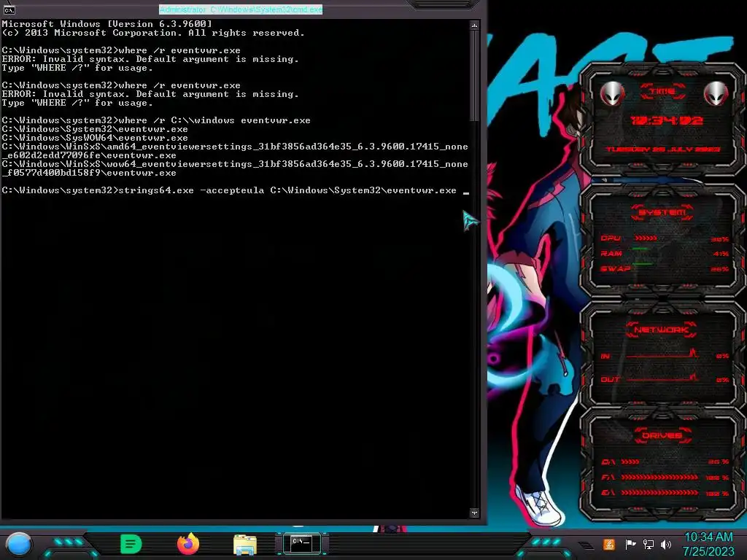Click the DRIVES widget header
Viewport: 747px width, 560px height.
pos(662,435)
